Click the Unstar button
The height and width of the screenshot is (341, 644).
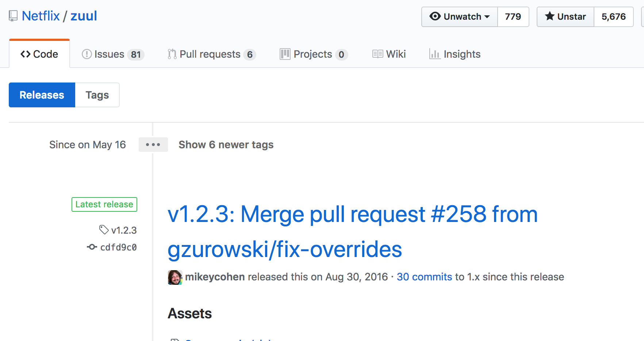pos(566,17)
